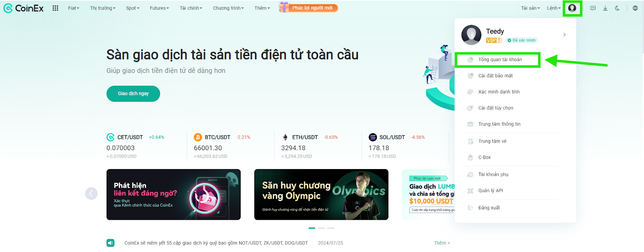Click the CoinEx logo
This screenshot has height=252, width=644.
click(23, 8)
